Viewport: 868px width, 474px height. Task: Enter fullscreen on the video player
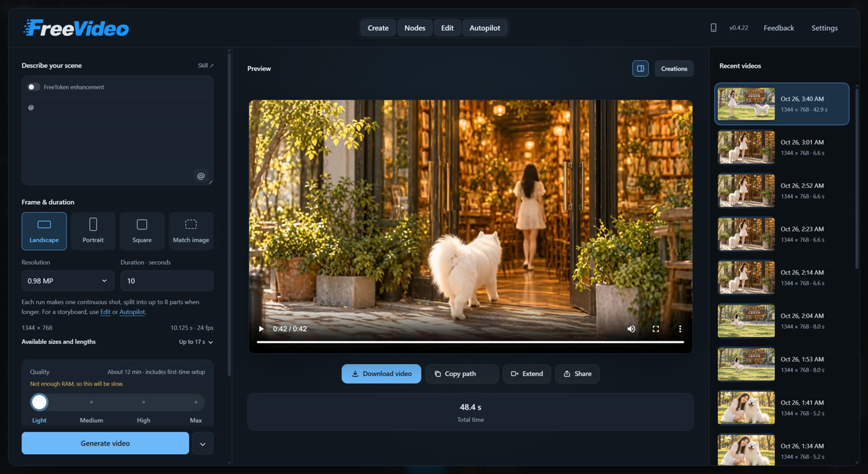coord(655,329)
